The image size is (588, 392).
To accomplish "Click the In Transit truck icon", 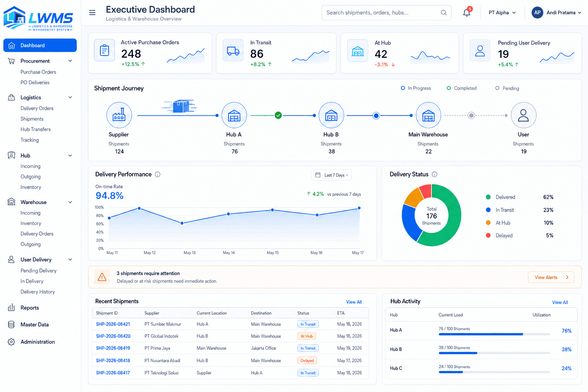I will (x=233, y=50).
